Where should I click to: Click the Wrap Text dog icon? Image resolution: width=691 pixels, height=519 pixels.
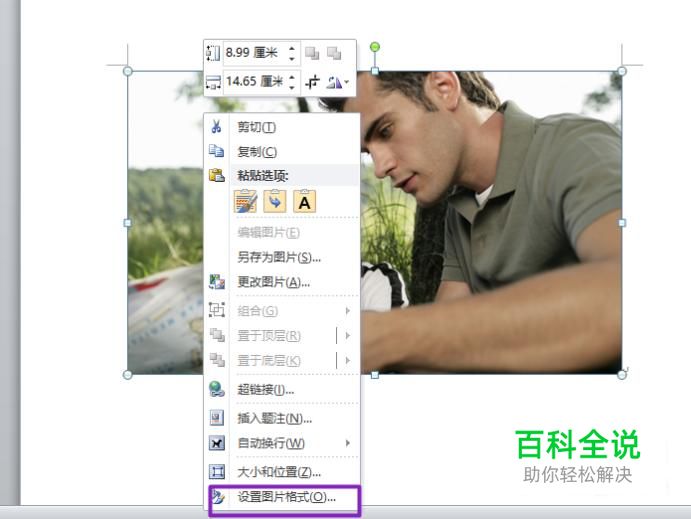point(216,443)
